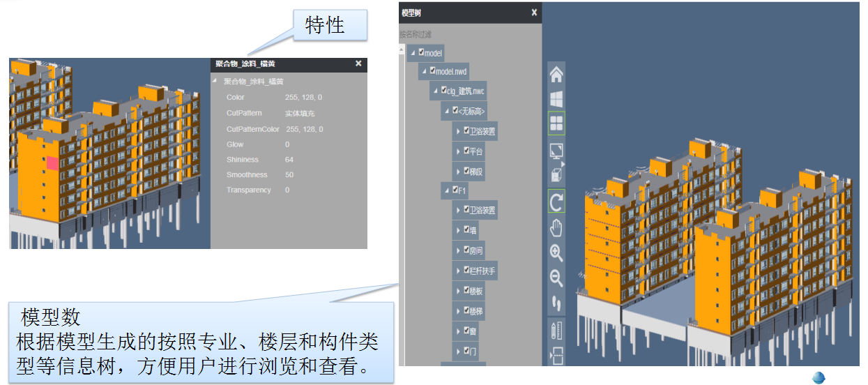Screen dimensions: 868x385
Task: Click the pink highlighted wall panel in left view
Action: pos(53,163)
